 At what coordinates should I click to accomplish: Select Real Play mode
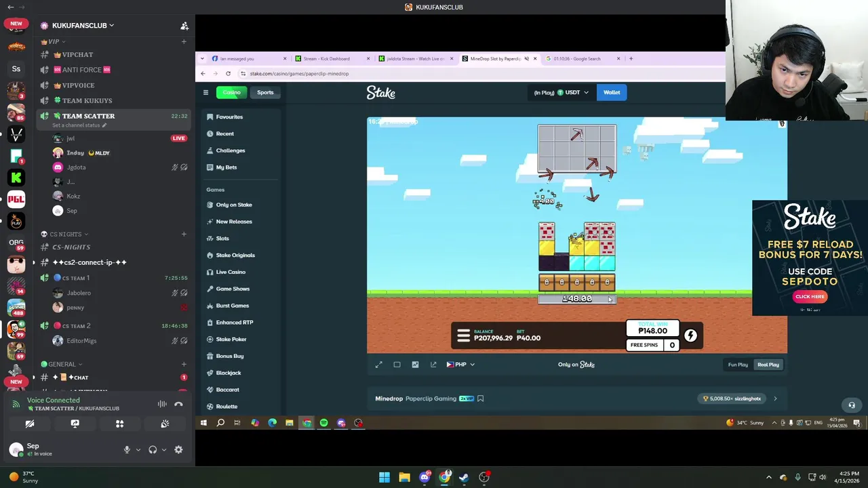pyautogui.click(x=768, y=365)
